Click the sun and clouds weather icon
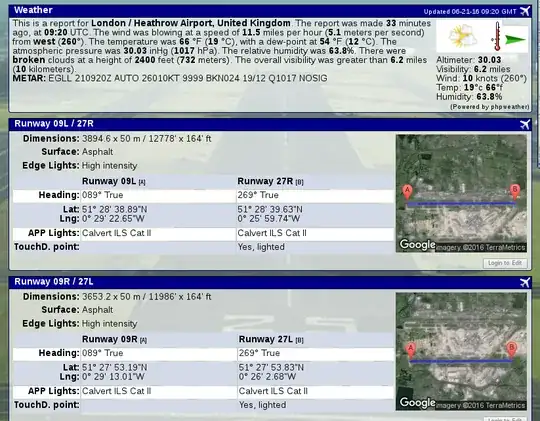 point(462,36)
